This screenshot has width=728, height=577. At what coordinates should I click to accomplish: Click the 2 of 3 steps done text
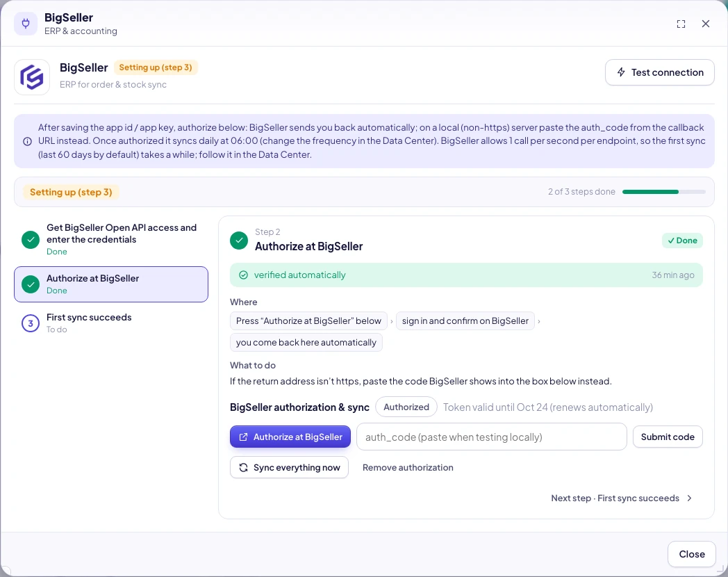tap(581, 192)
